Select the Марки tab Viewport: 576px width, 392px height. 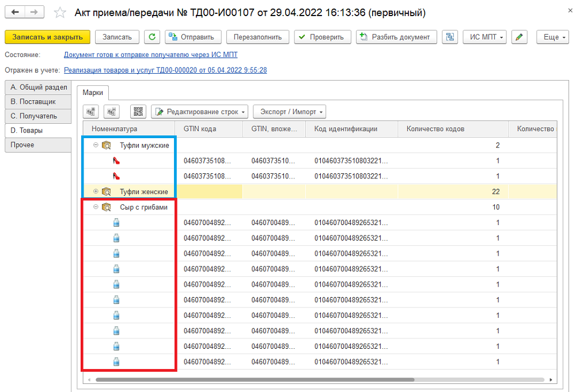coord(93,93)
